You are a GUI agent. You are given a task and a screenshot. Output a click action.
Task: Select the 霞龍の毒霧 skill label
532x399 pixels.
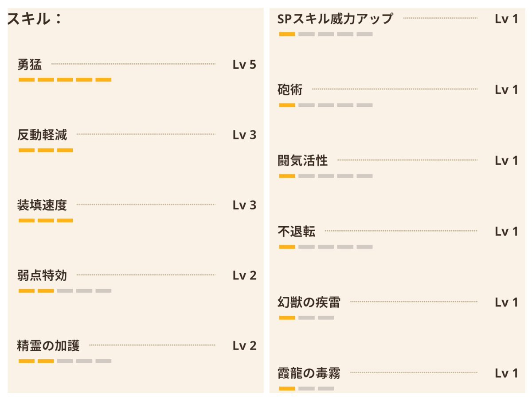tap(309, 373)
